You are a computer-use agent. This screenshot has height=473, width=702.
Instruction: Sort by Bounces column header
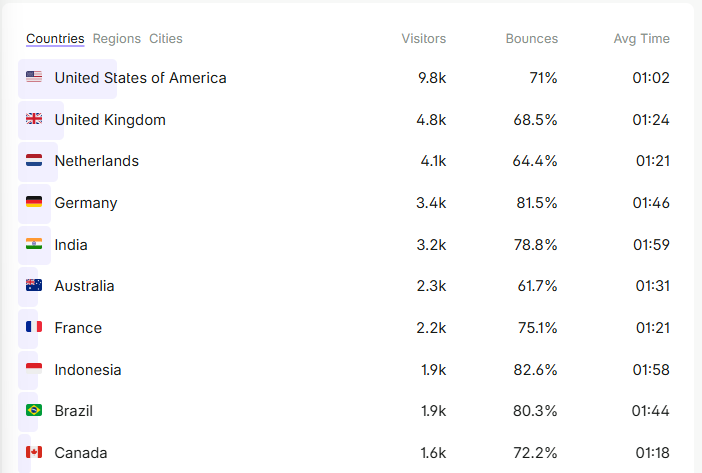532,39
